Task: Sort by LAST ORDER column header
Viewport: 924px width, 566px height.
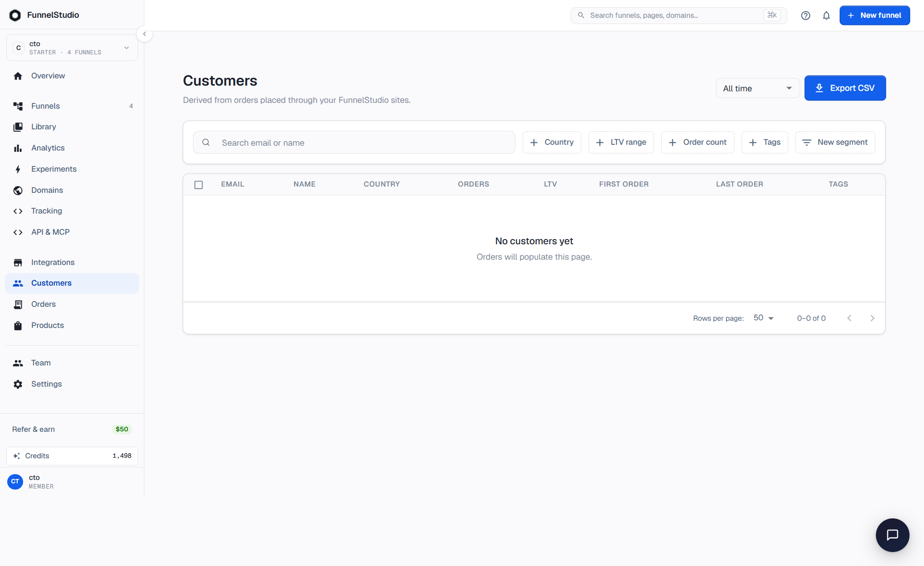Action: pyautogui.click(x=739, y=184)
